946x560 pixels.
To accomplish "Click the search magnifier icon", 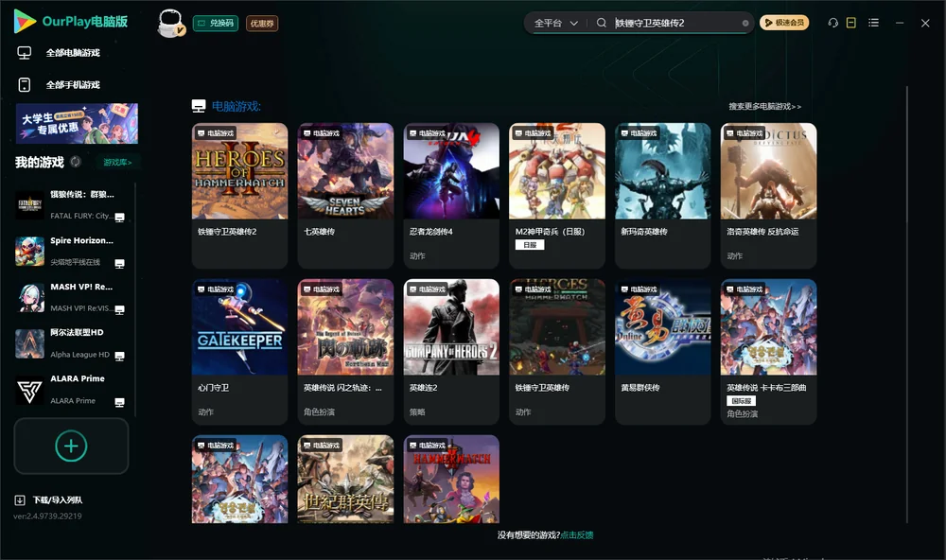I will (x=601, y=23).
